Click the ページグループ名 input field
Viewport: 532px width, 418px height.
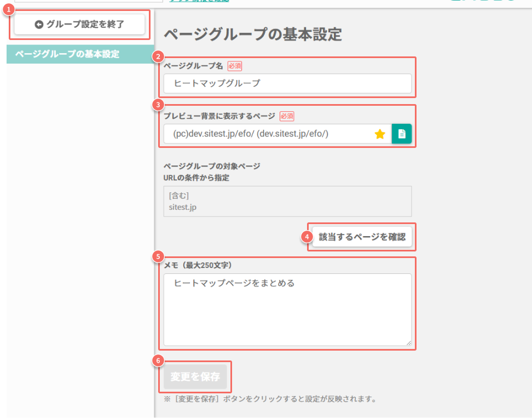pos(287,83)
